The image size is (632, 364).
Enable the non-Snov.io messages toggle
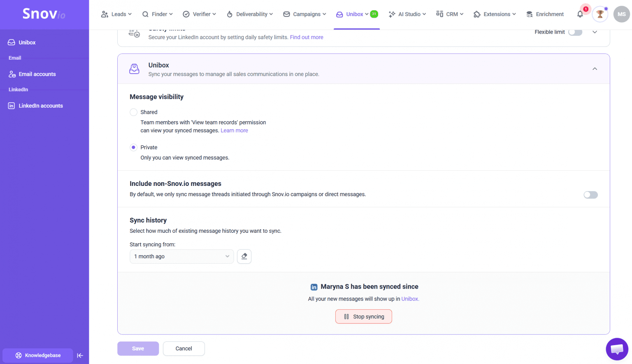tap(590, 195)
